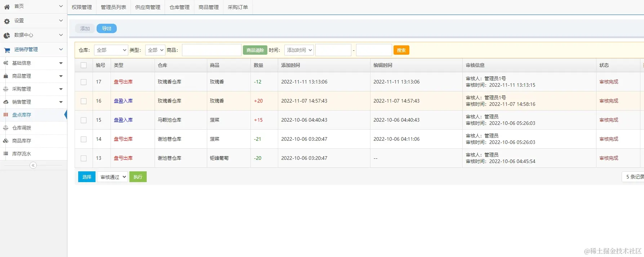Image resolution: width=644 pixels, height=257 pixels.
Task: Click the 基础信息 sidebar icon
Action: pos(6,63)
